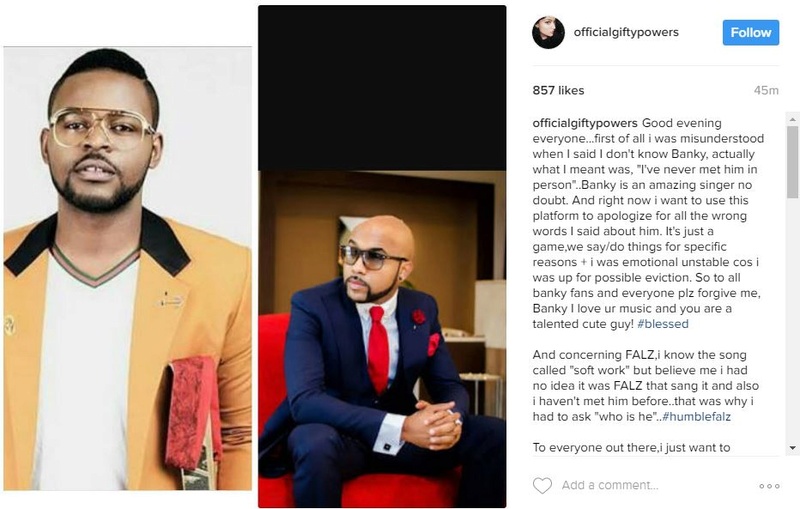Image resolution: width=800 pixels, height=509 pixels.
Task: Select the photo of man in navy suit
Action: coord(382,339)
